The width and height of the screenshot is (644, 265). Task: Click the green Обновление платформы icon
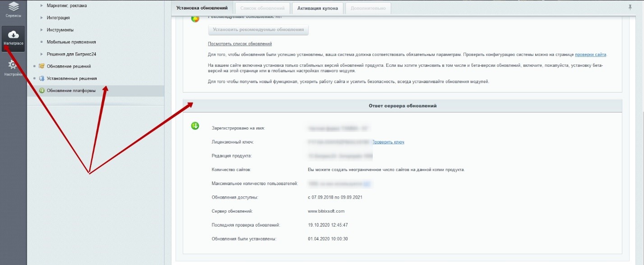pyautogui.click(x=42, y=91)
